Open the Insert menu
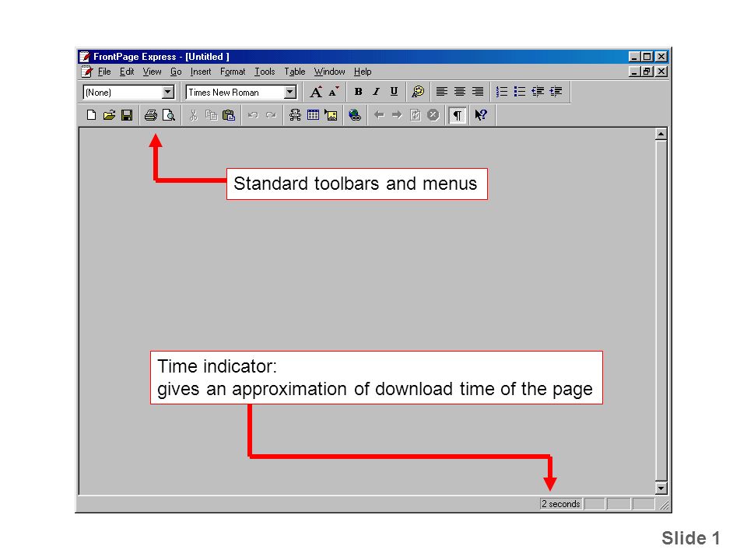Image resolution: width=747 pixels, height=560 pixels. point(201,72)
